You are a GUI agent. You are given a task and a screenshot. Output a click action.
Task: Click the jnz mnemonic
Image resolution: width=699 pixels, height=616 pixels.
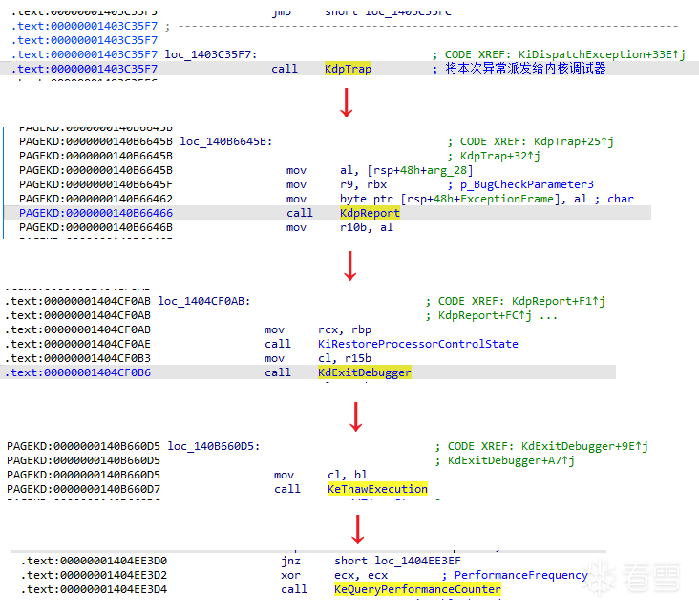[x=290, y=561]
